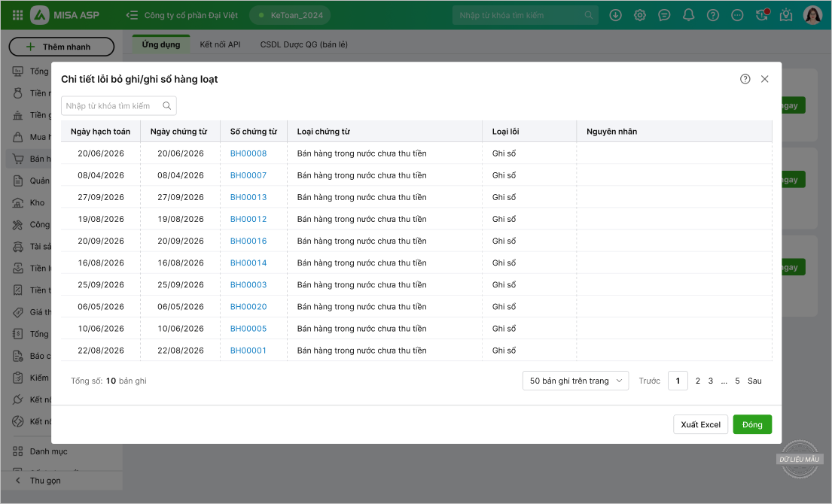Click the user avatar picture

pos(812,15)
